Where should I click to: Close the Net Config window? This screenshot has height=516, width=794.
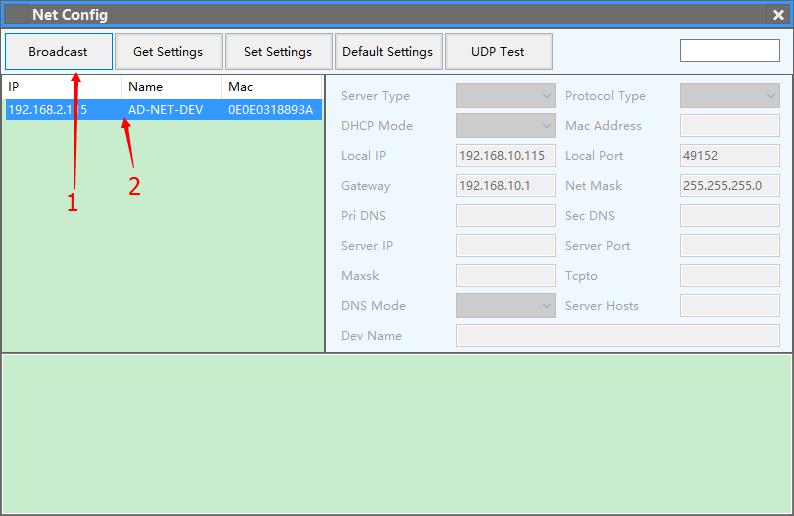(x=778, y=15)
